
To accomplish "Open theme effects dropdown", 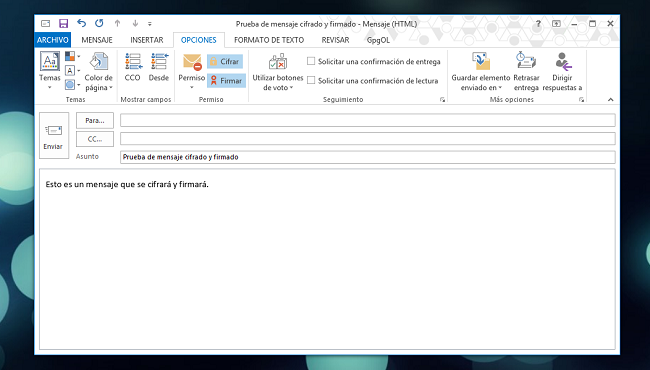I will 73,85.
